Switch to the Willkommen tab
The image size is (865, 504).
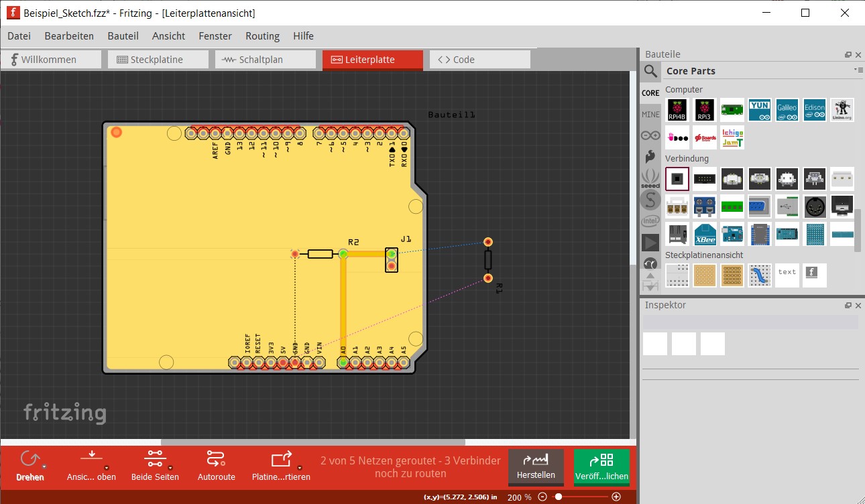[x=51, y=60]
